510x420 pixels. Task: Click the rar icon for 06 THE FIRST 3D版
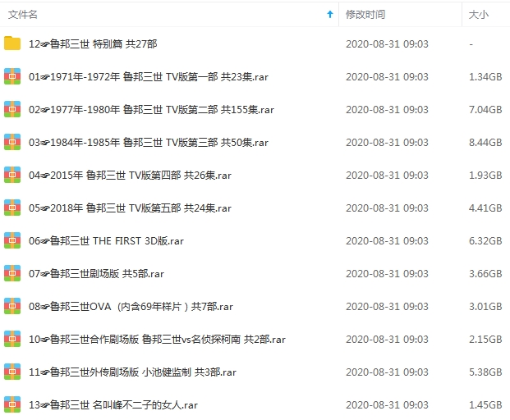[x=12, y=240]
